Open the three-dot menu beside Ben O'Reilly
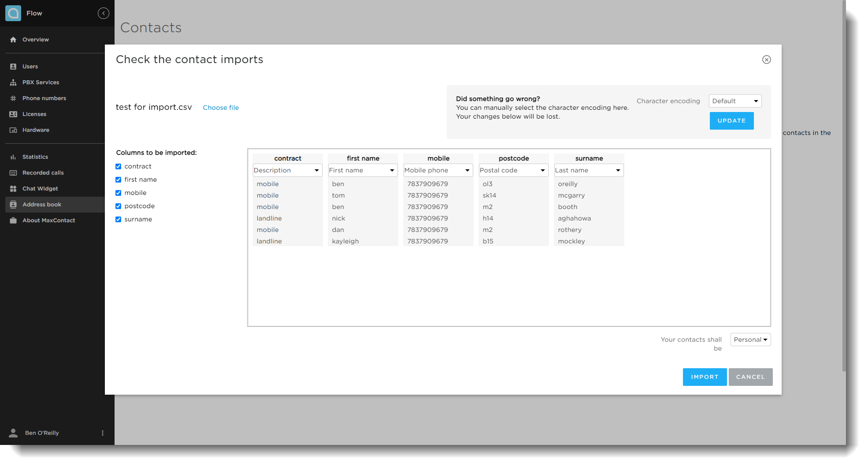This screenshot has height=467, width=868. (103, 433)
